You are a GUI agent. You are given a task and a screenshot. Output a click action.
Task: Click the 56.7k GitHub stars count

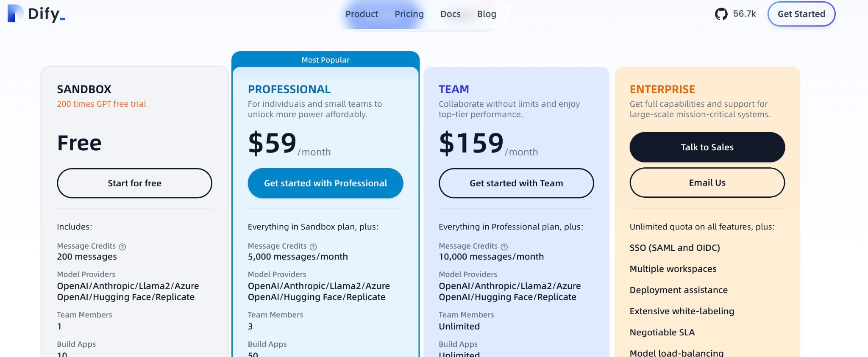pyautogui.click(x=744, y=14)
